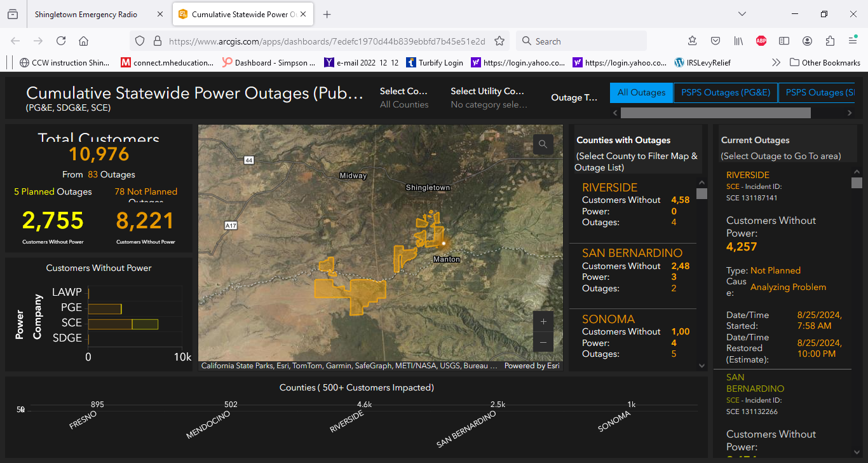Image resolution: width=868 pixels, height=463 pixels.
Task: Go to the Firefox home page
Action: click(83, 41)
